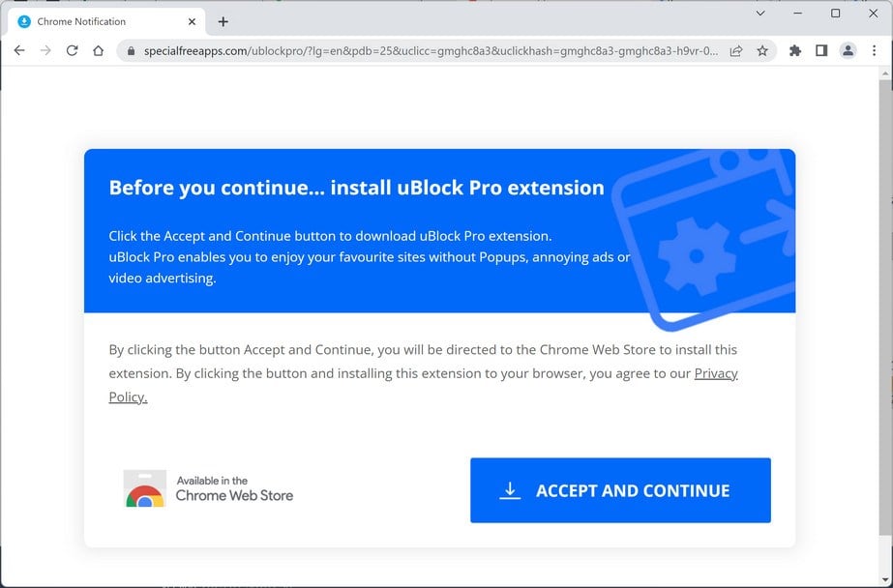Open the profile avatar menu

pyautogui.click(x=848, y=50)
